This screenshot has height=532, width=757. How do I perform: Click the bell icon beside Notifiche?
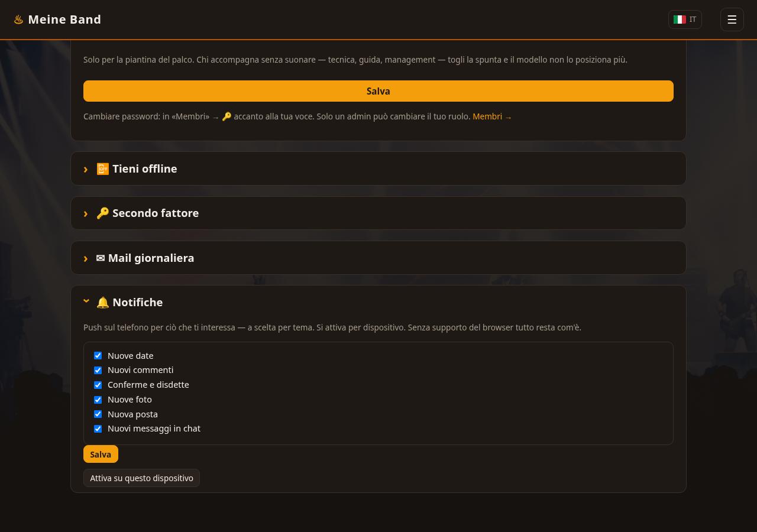[x=103, y=303]
